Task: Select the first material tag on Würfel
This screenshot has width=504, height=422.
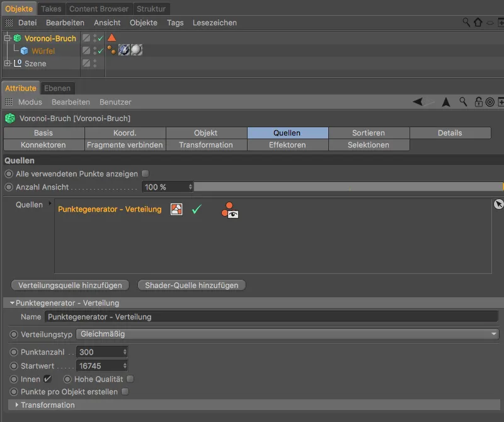Action: 124,50
